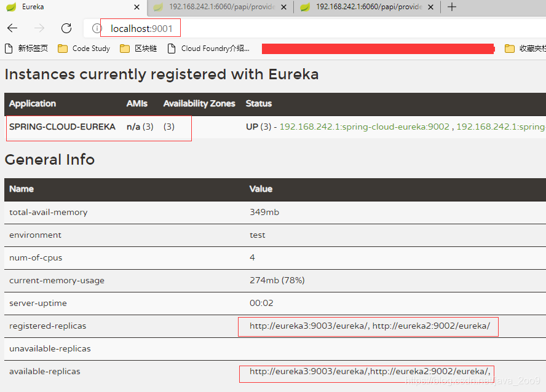Click the General Info heading
This screenshot has height=392, width=546.
(x=49, y=160)
